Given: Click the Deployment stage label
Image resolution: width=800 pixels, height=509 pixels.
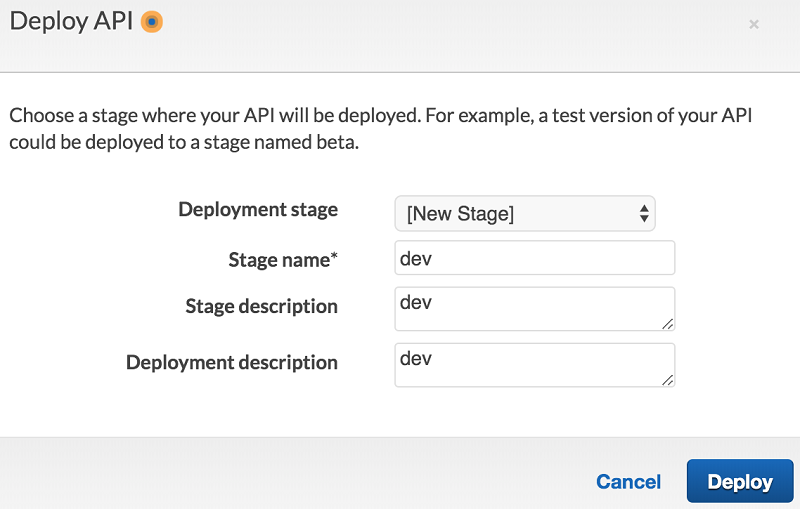Looking at the screenshot, I should 258,210.
